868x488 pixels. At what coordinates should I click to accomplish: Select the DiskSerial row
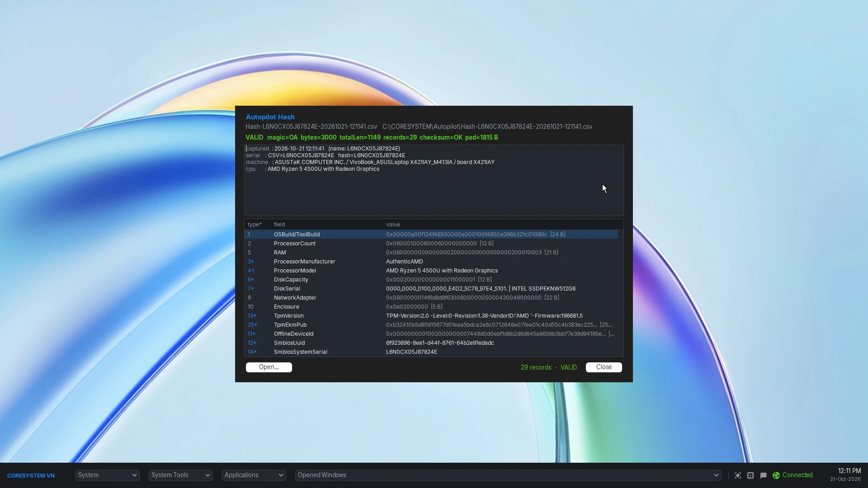(x=431, y=289)
